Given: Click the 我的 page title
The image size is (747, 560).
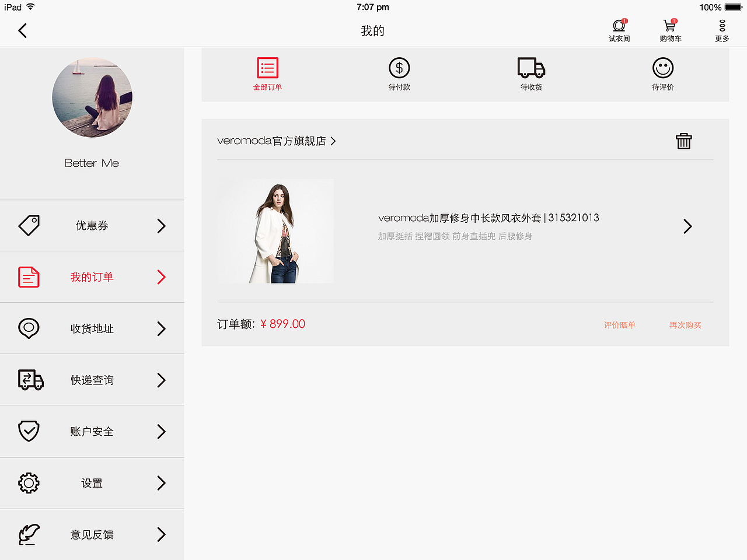Looking at the screenshot, I should point(372,31).
